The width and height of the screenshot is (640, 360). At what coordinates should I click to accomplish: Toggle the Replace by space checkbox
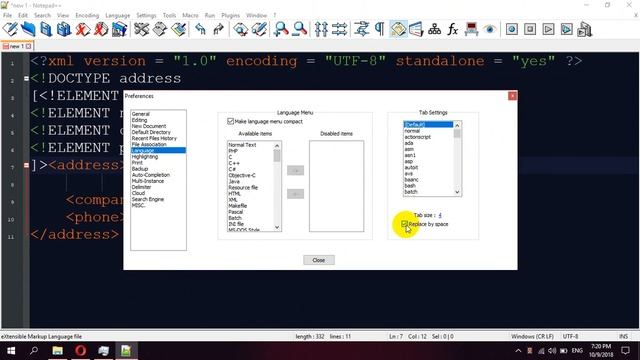404,224
